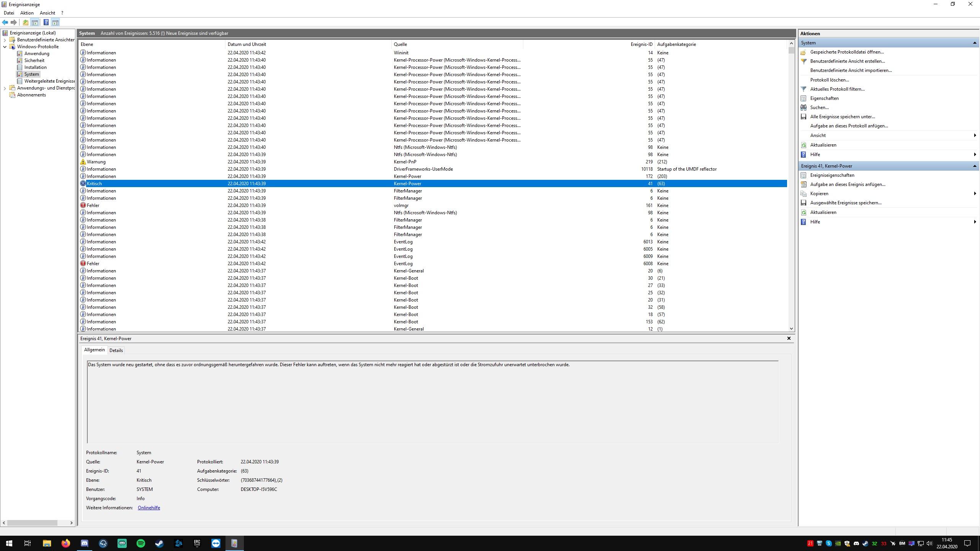
Task: Select the volmgr Fehler event icon
Action: point(83,205)
